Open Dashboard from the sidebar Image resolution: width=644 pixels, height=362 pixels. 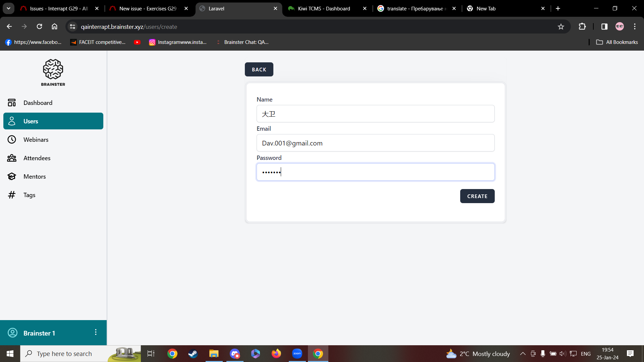(x=38, y=103)
